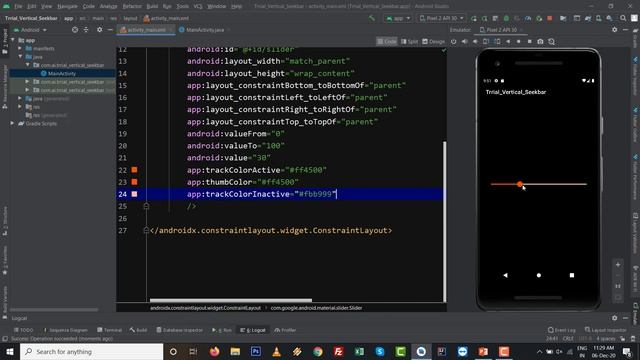
Task: Collapse the java folder in tree
Action: (x=20, y=57)
